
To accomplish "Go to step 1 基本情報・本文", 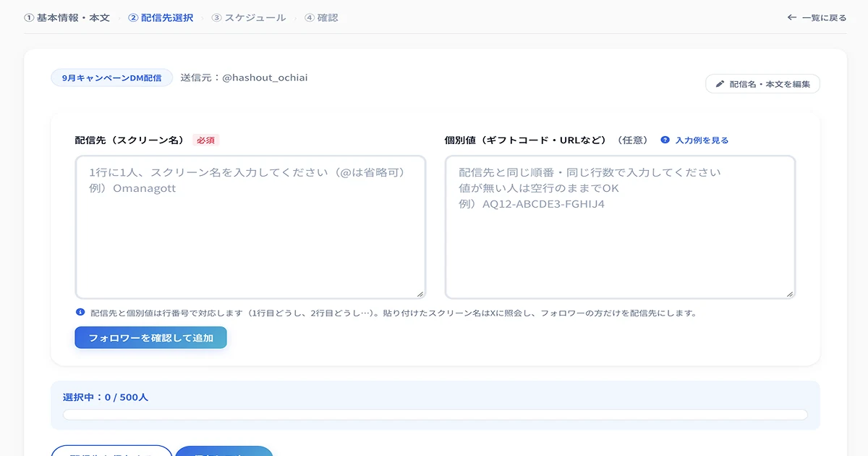I will click(x=67, y=17).
